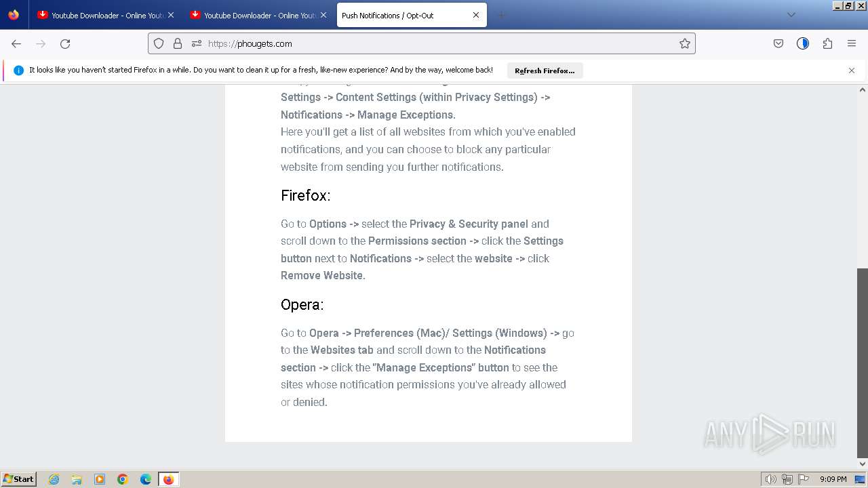Open the volume speaker tray icon

point(770,479)
